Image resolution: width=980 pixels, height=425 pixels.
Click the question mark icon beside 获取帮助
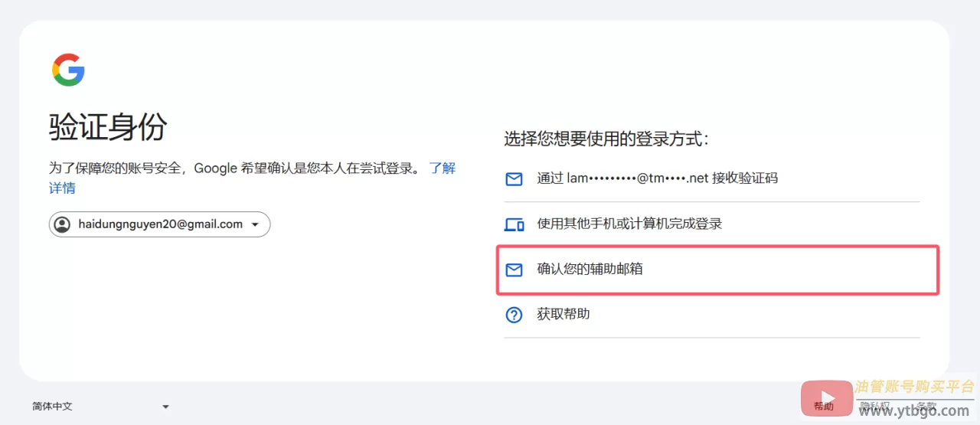[514, 315]
